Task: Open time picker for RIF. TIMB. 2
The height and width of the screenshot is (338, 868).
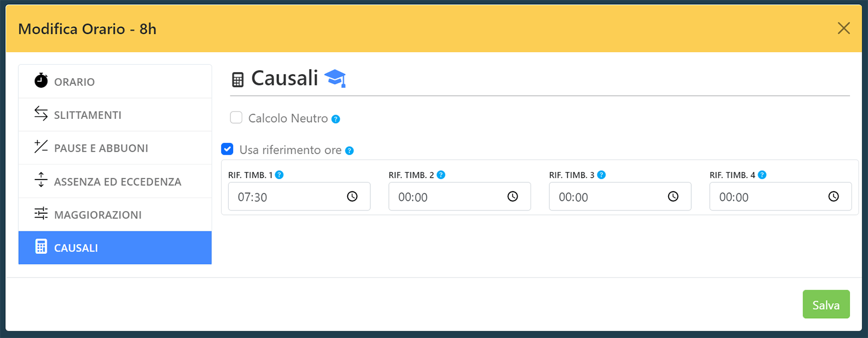Action: pos(513,197)
